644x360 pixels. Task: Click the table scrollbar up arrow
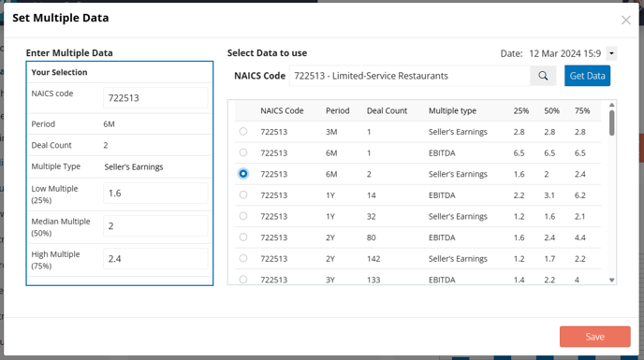(611, 105)
